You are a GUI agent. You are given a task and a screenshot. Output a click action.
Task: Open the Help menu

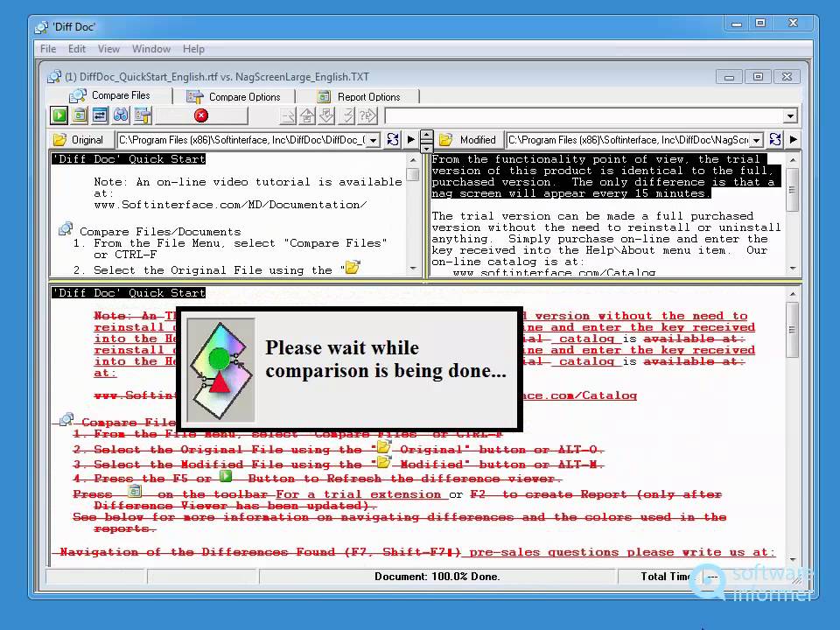pyautogui.click(x=193, y=49)
